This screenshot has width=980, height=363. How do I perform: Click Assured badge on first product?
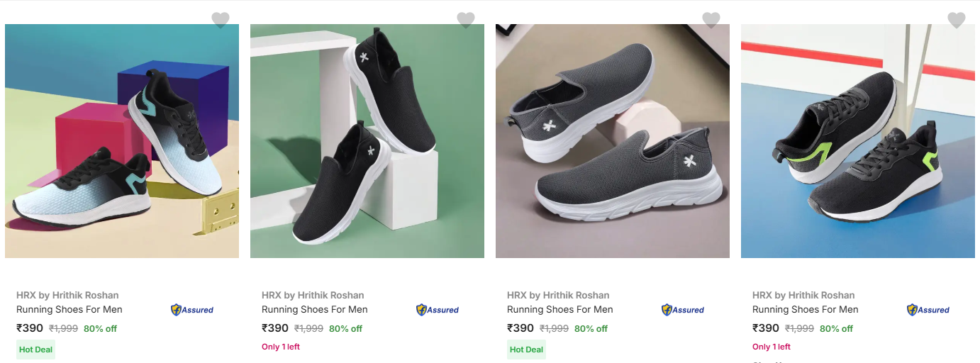[192, 310]
